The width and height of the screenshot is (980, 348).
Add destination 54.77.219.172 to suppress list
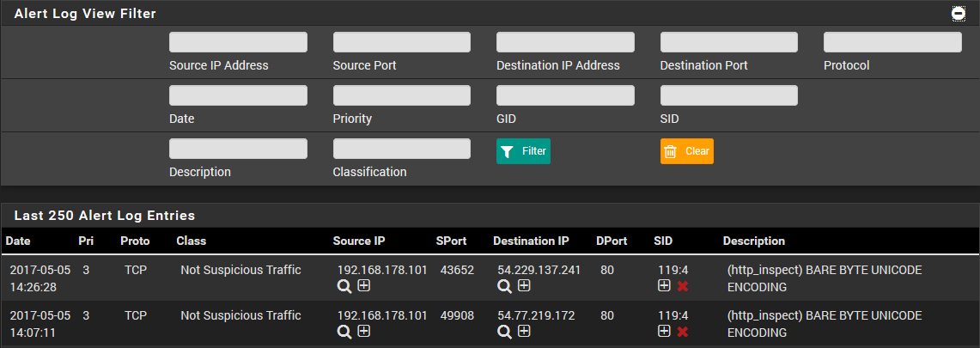click(x=525, y=331)
